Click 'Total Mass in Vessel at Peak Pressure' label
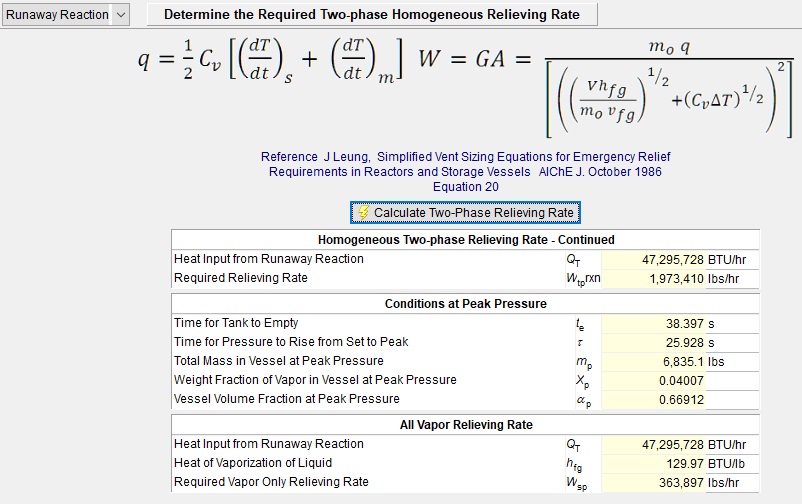Viewport: 802px width, 504px height. (279, 361)
